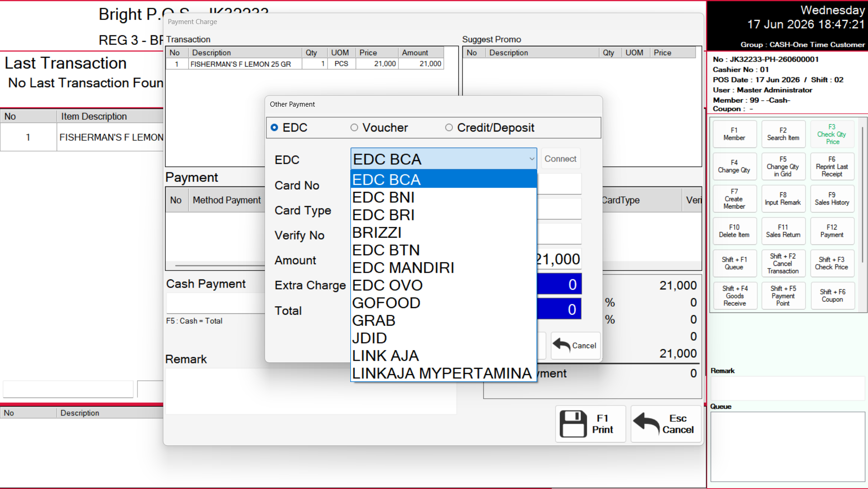Choose EDC BNI from the dropdown list
The width and height of the screenshot is (868, 489).
[x=444, y=197]
